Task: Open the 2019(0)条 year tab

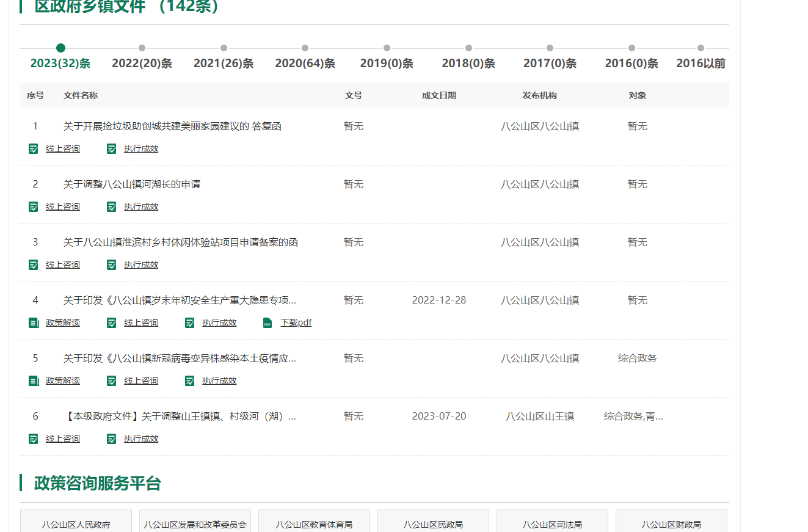Action: (387, 64)
